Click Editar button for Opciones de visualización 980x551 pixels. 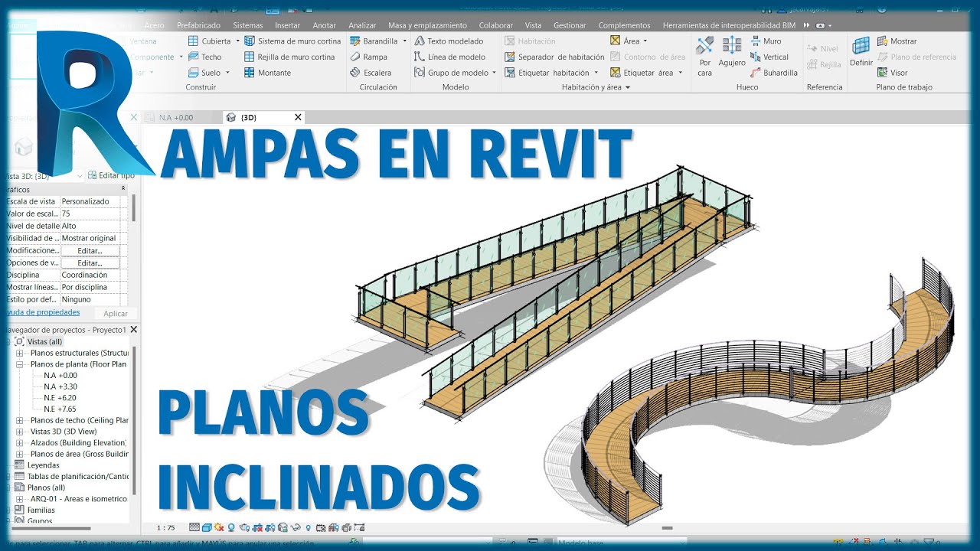[x=90, y=262]
